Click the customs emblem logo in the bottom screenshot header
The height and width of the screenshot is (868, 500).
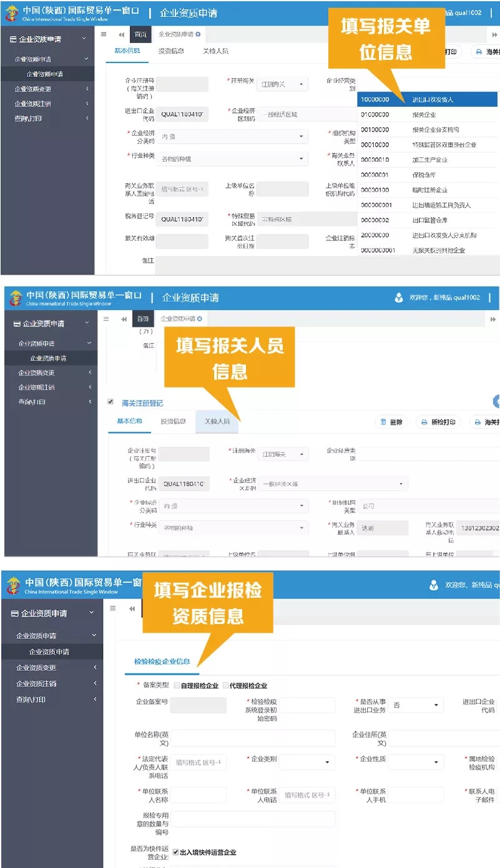[x=12, y=586]
